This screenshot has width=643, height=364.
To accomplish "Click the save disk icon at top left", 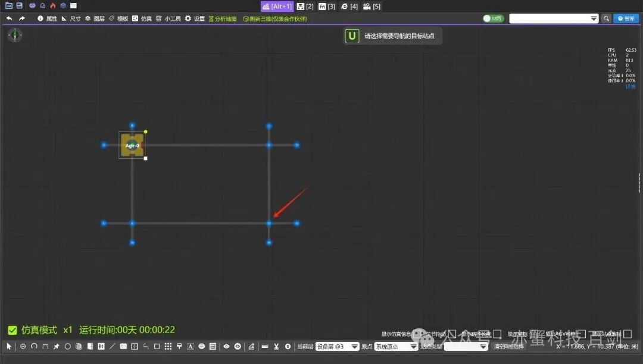I will pyautogui.click(x=19, y=6).
